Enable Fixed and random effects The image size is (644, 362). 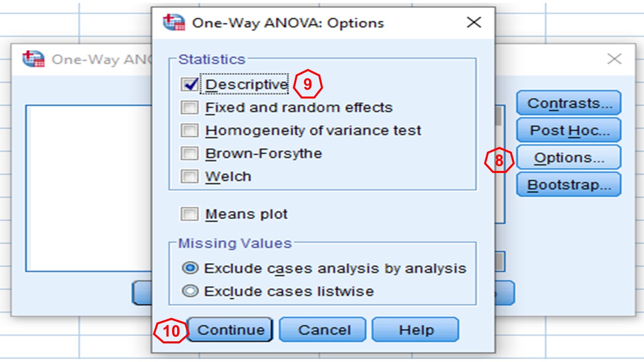[x=190, y=108]
